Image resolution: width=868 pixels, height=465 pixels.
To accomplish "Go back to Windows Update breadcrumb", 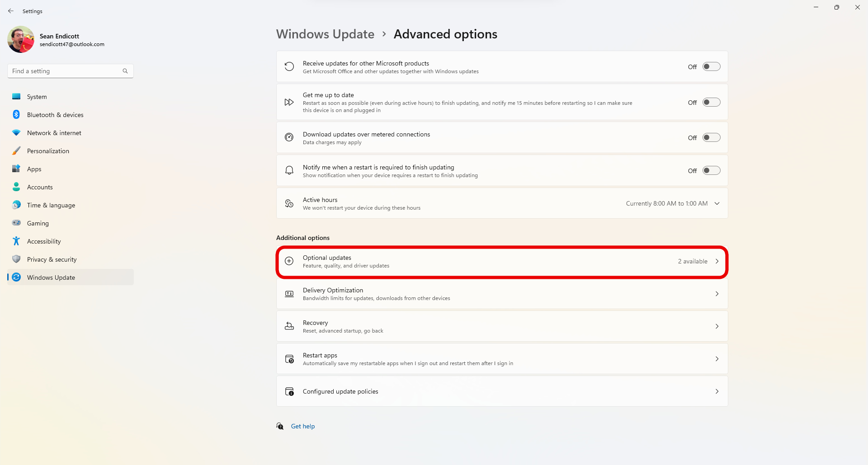I will pyautogui.click(x=325, y=34).
